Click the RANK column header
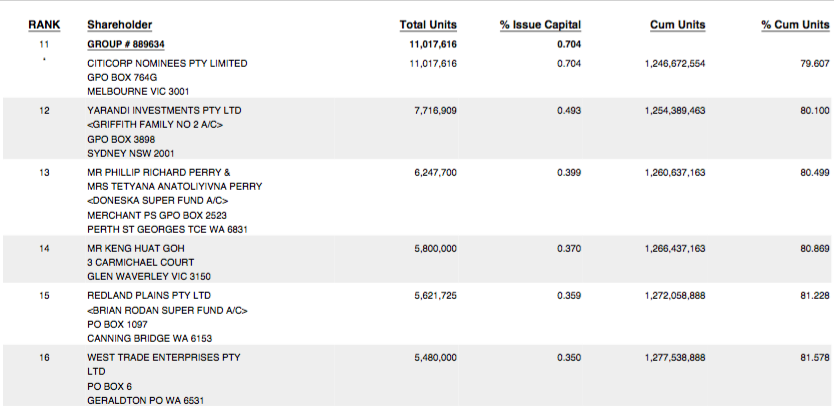This screenshot has width=834, height=406. [44, 24]
